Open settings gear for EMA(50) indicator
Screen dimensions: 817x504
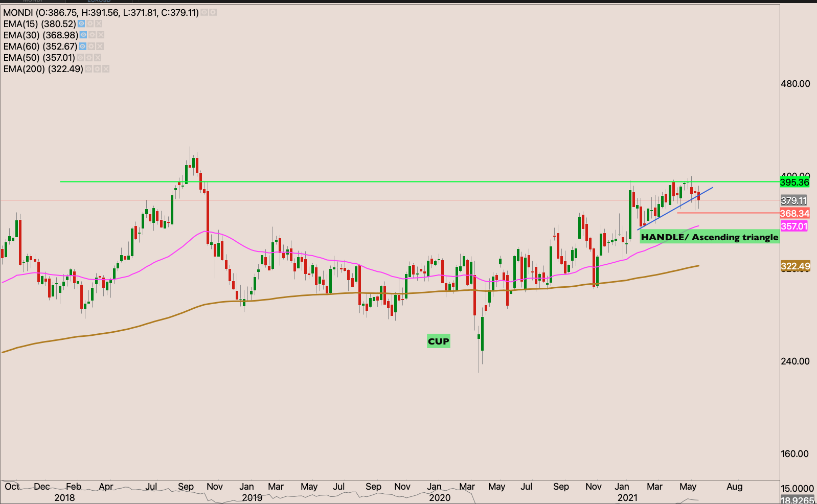tap(89, 58)
